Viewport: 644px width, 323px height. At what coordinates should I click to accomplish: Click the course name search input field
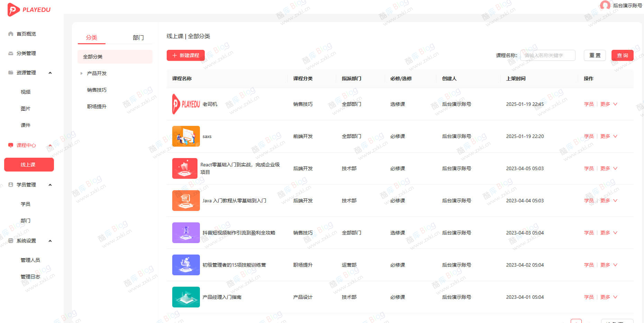(548, 55)
